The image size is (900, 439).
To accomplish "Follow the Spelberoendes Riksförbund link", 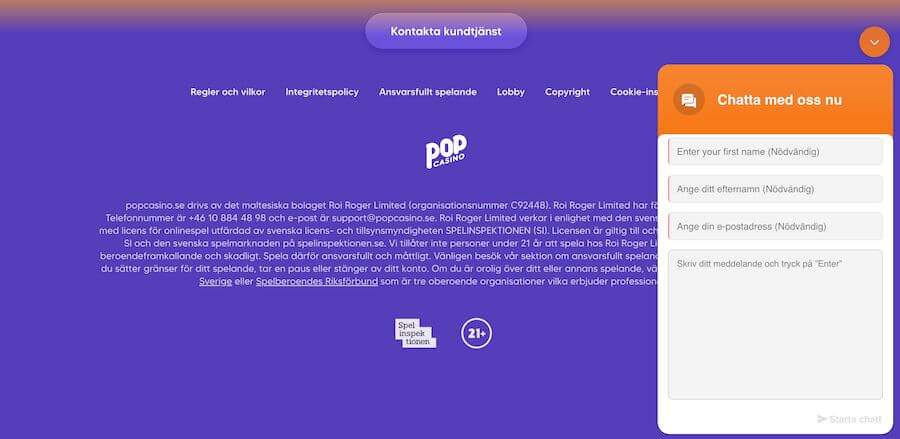I will click(317, 282).
